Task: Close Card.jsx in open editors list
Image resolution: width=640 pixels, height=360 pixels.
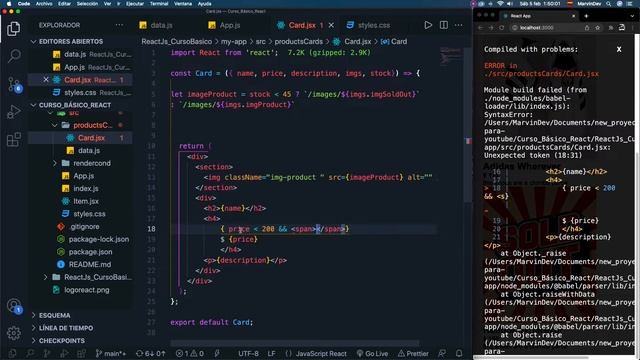Action: pyautogui.click(x=46, y=80)
